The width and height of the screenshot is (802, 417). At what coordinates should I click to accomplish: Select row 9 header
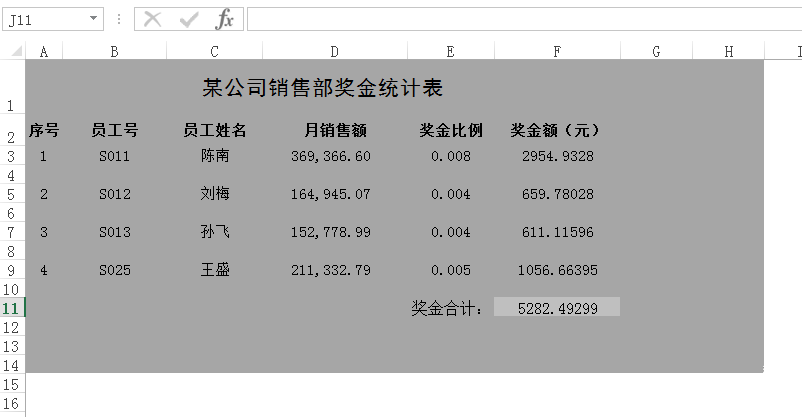(12, 270)
